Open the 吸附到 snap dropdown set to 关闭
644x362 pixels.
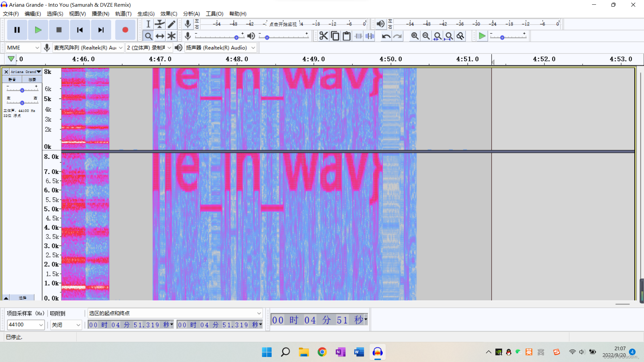(x=66, y=325)
